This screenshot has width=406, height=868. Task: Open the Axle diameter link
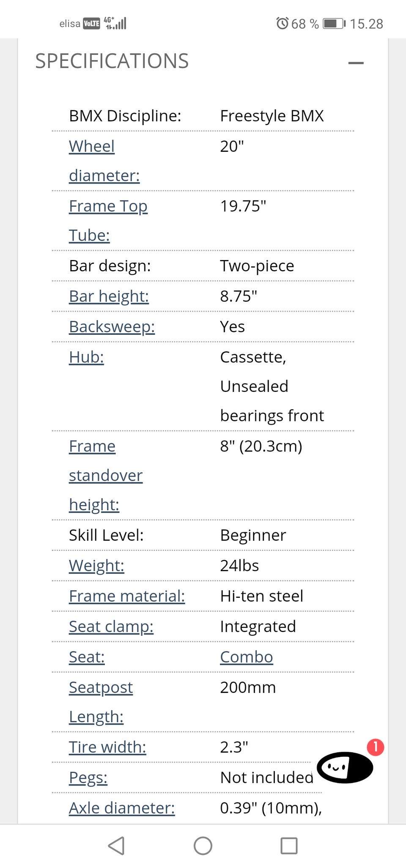point(122,808)
